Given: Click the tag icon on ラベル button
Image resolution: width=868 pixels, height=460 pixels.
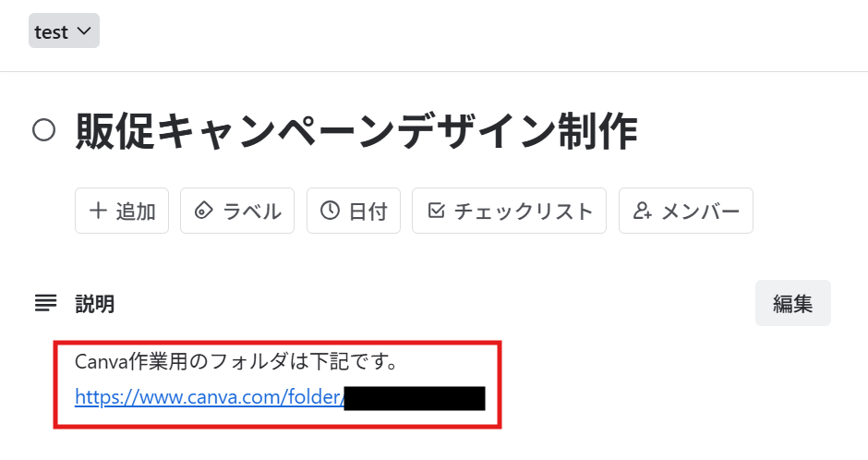Looking at the screenshot, I should point(204,211).
